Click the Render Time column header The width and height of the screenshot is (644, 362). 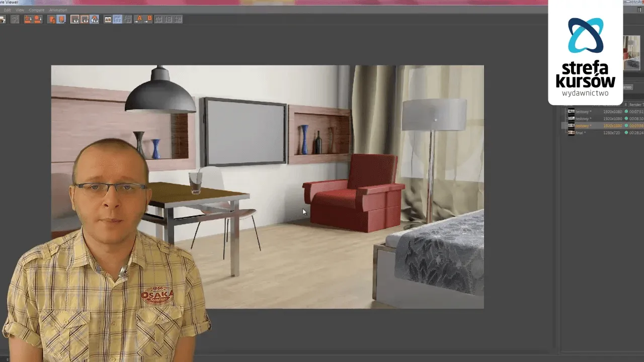635,105
